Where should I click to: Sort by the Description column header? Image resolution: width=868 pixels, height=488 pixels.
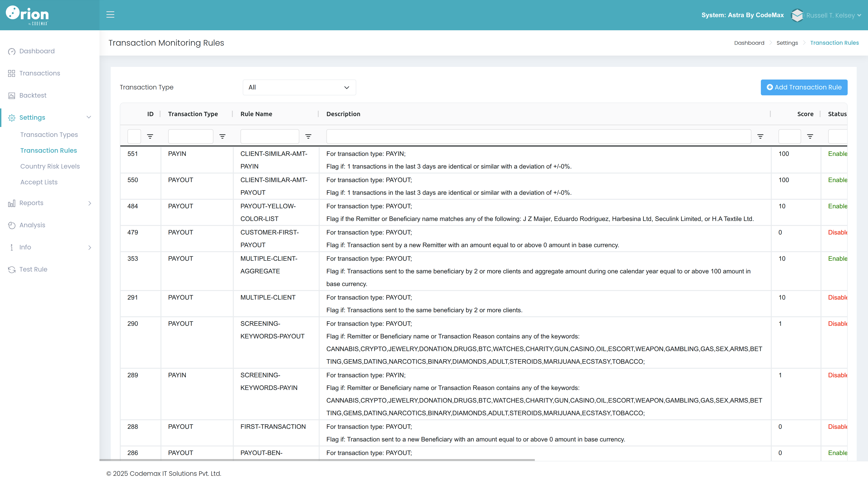pos(343,114)
